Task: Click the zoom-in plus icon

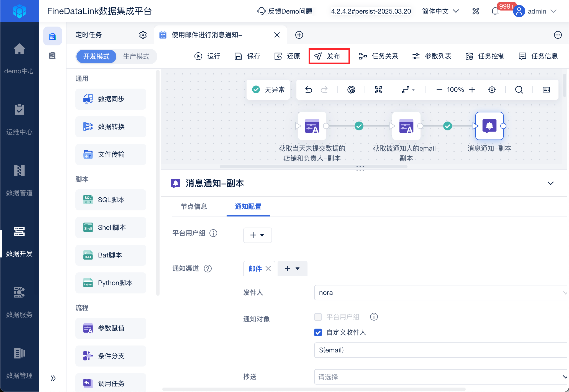Action: click(x=472, y=90)
